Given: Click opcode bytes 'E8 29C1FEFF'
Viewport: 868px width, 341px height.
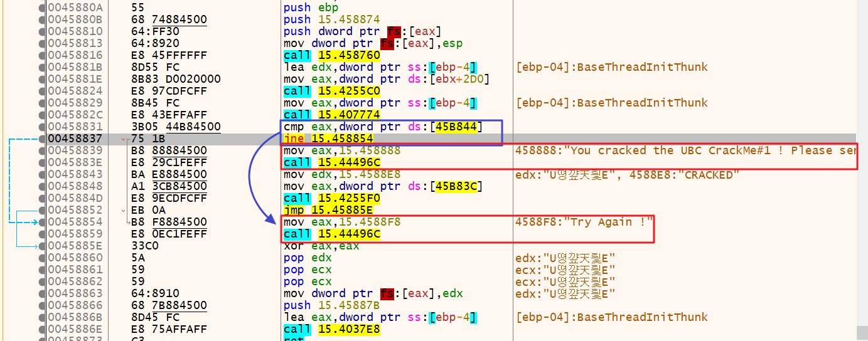Looking at the screenshot, I should (169, 162).
